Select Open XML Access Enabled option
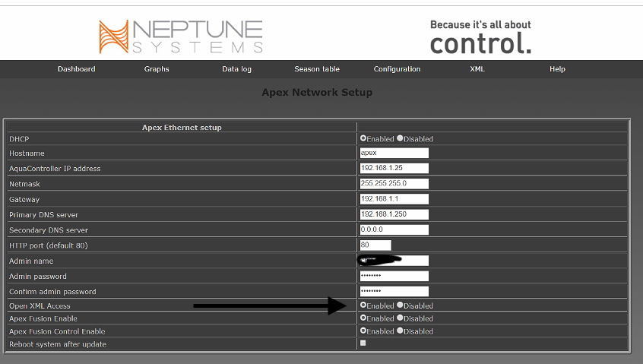This screenshot has height=364, width=643. [363, 305]
